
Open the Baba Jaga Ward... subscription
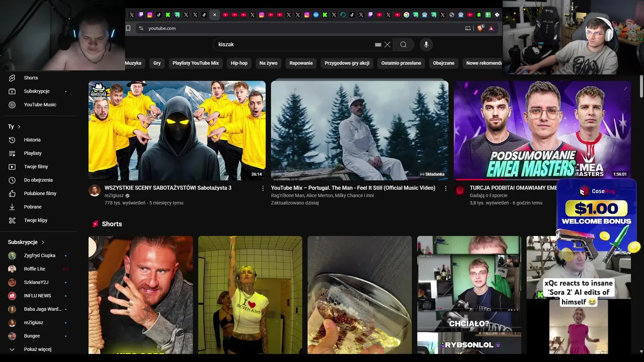(42, 309)
